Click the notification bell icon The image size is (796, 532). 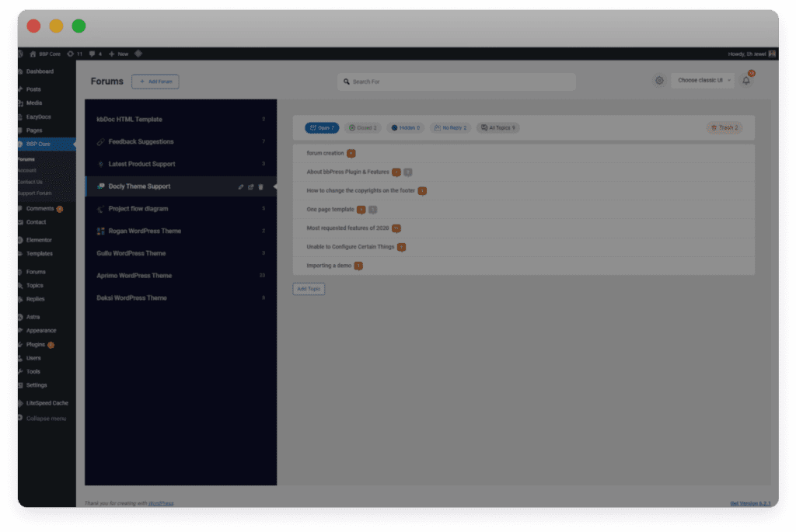click(745, 80)
